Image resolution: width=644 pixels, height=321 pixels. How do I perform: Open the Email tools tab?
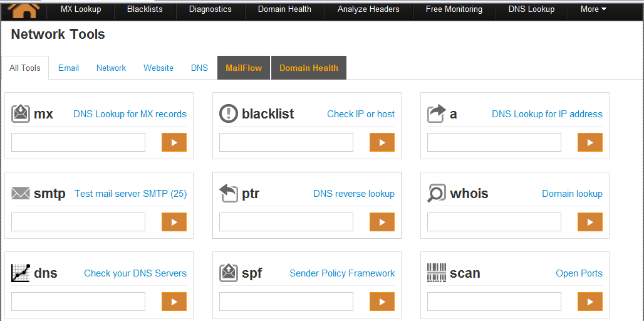pyautogui.click(x=68, y=68)
